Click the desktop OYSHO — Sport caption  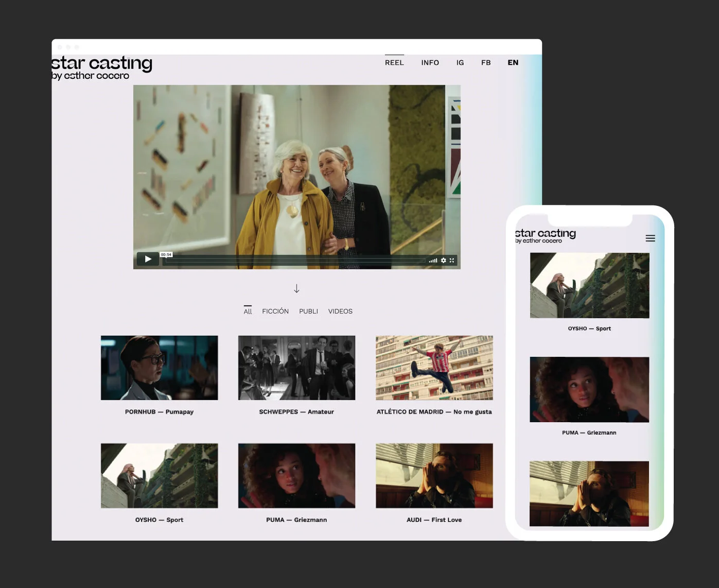pos(159,520)
